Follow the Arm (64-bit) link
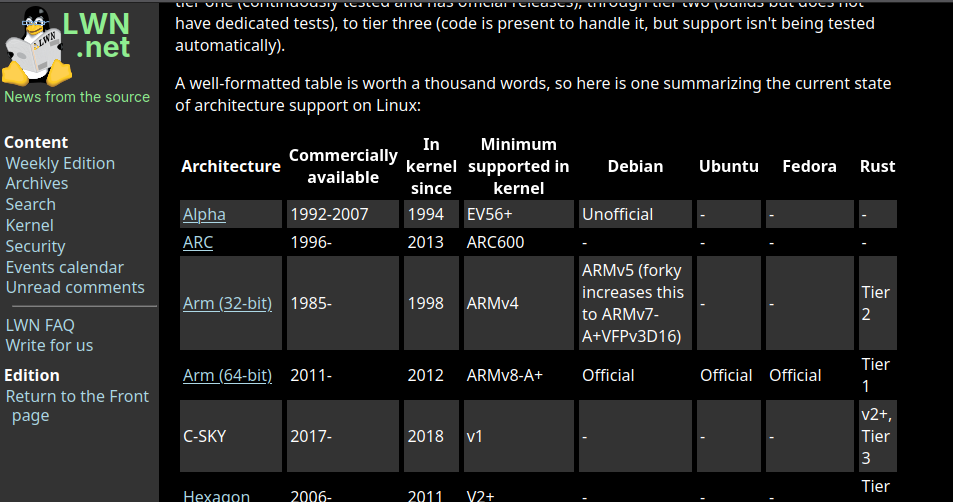 [x=227, y=375]
